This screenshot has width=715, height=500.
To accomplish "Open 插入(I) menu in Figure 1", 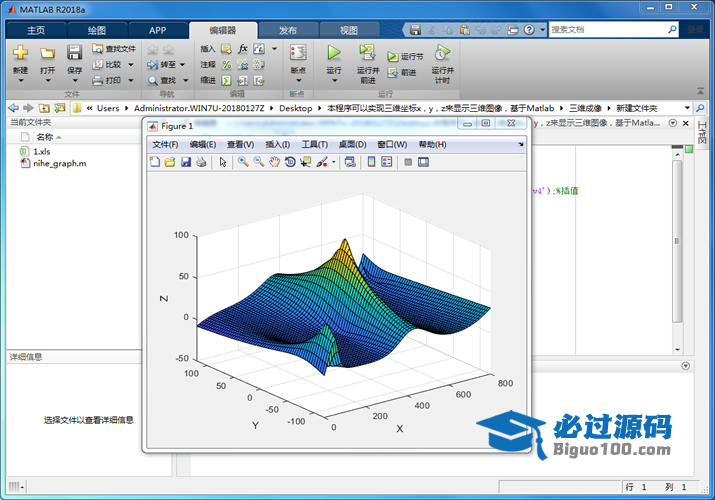I will click(278, 144).
